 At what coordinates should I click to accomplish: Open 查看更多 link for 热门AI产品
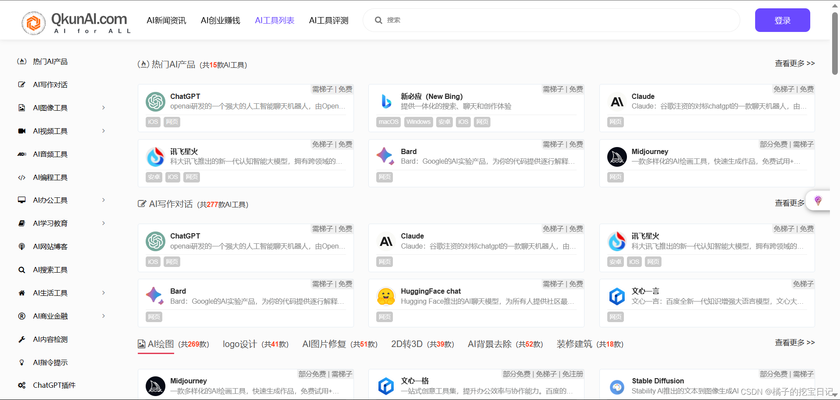(x=794, y=63)
